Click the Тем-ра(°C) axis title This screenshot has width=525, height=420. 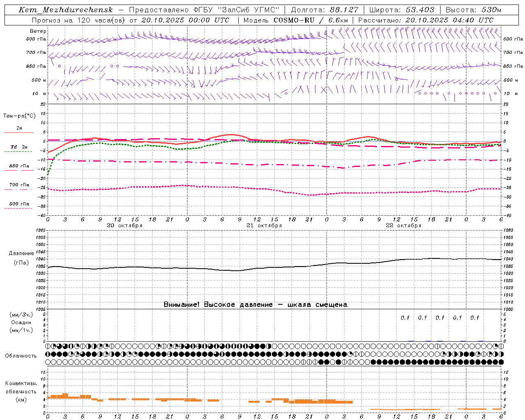click(19, 116)
